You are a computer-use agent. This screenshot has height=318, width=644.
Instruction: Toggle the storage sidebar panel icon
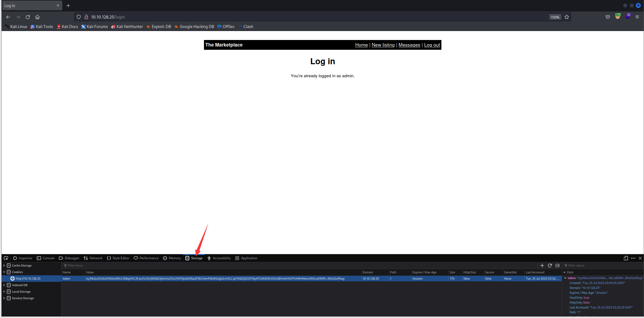point(557,265)
